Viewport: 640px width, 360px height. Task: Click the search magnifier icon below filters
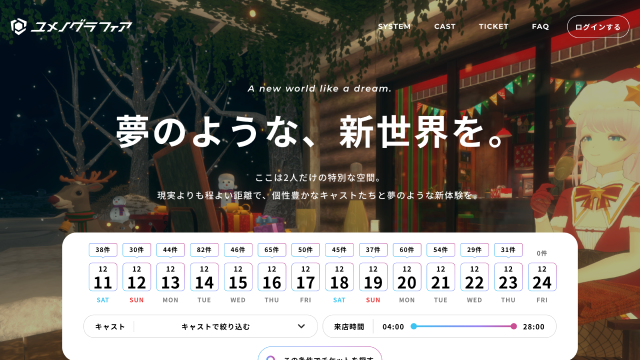(270, 358)
